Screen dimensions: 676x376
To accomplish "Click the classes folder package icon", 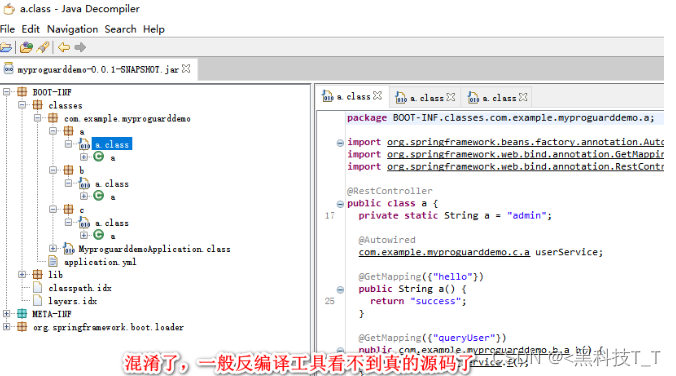I will (x=38, y=105).
